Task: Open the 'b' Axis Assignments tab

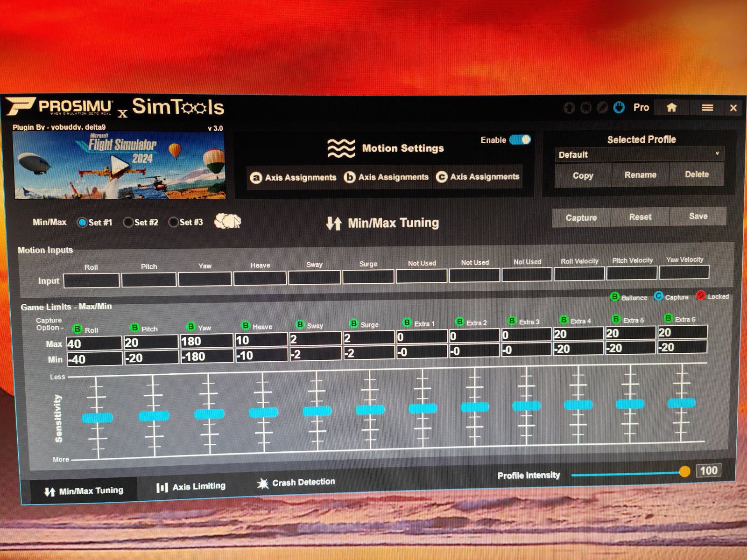Action: pos(386,177)
